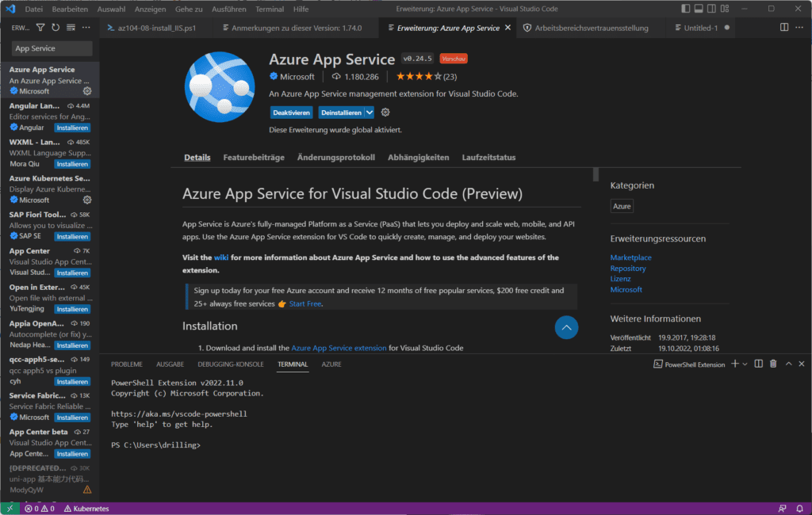Open the wiki link
812x515 pixels.
tap(221, 257)
